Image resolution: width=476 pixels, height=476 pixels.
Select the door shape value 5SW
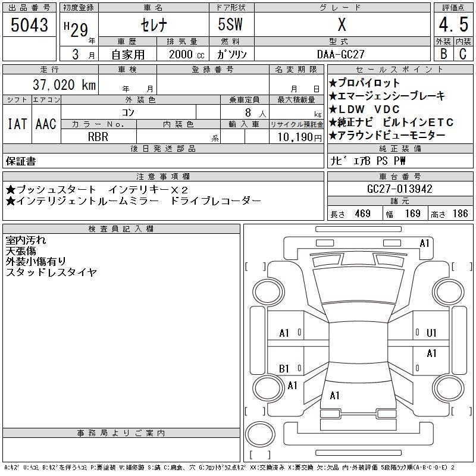(230, 24)
